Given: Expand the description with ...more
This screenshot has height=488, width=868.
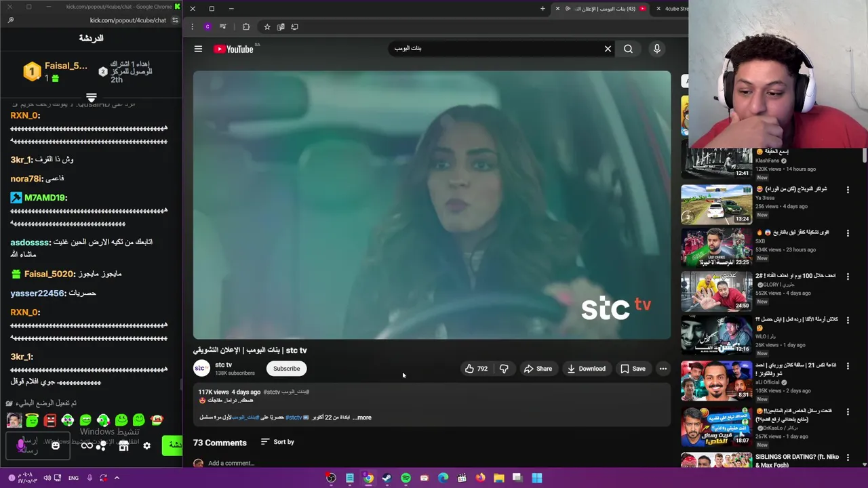Looking at the screenshot, I should pyautogui.click(x=362, y=418).
